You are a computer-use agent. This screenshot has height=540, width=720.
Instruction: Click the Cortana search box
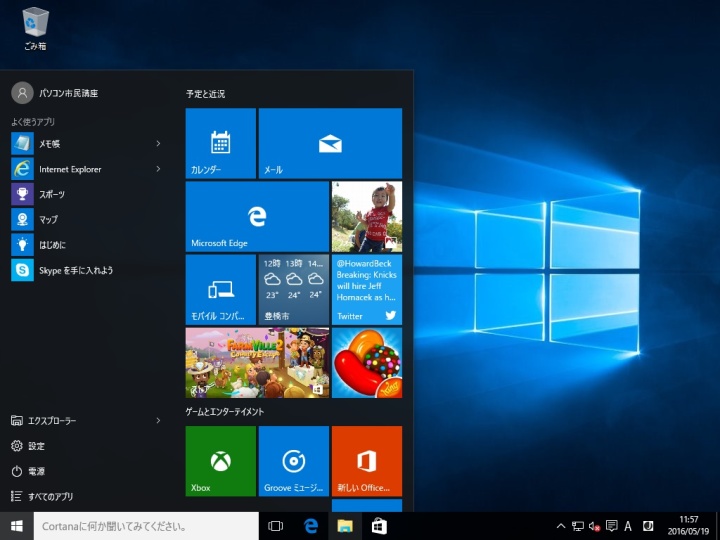(145, 526)
